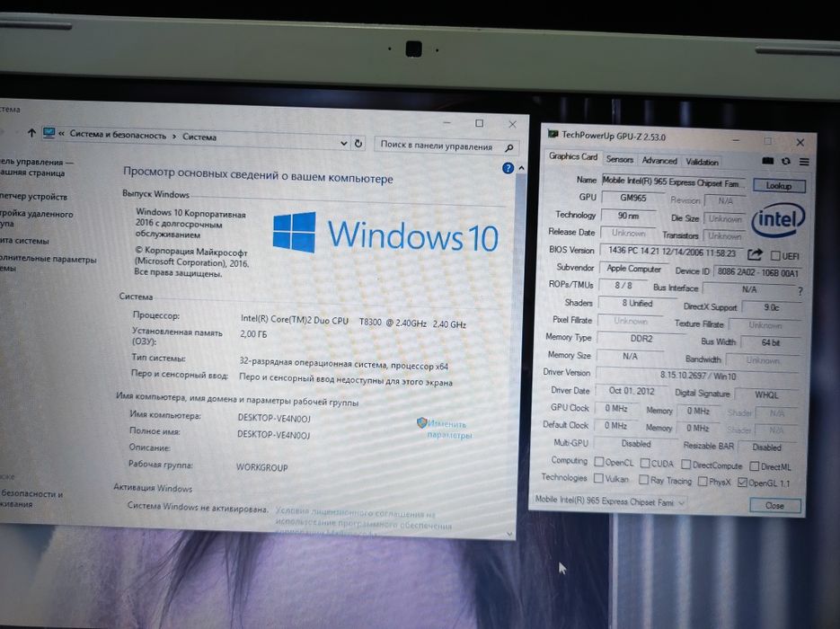This screenshot has height=629, width=840.
Task: Toggle the Ray Tracing checkbox
Action: (x=643, y=480)
